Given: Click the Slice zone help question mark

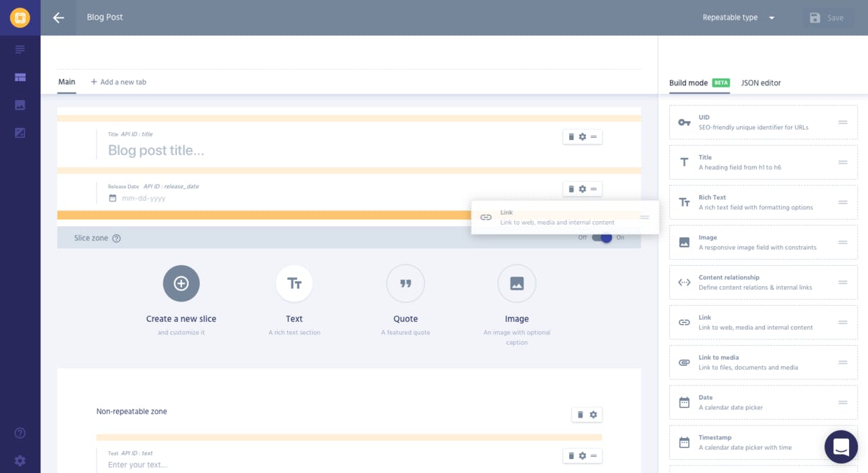Looking at the screenshot, I should 116,239.
